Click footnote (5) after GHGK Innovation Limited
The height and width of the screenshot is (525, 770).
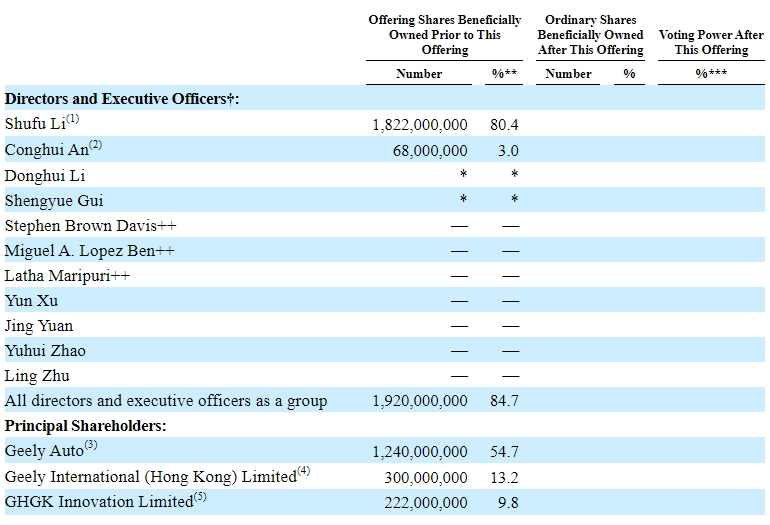[x=199, y=495]
